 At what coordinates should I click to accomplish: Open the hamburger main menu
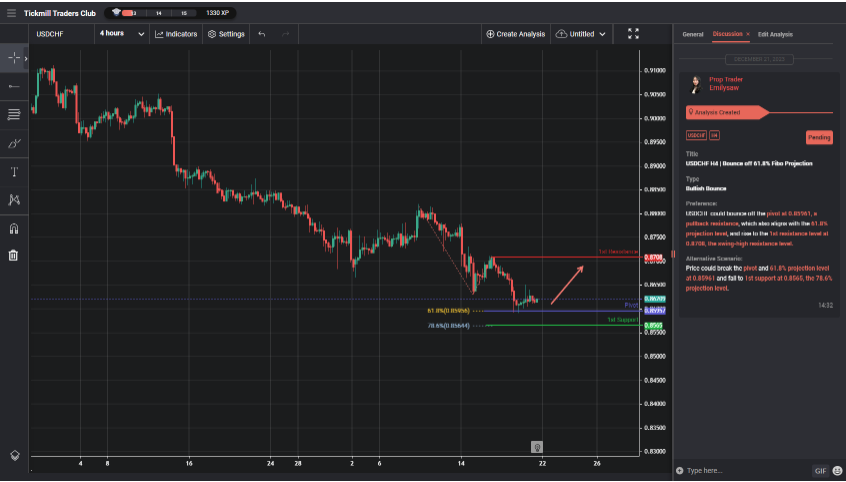point(11,13)
